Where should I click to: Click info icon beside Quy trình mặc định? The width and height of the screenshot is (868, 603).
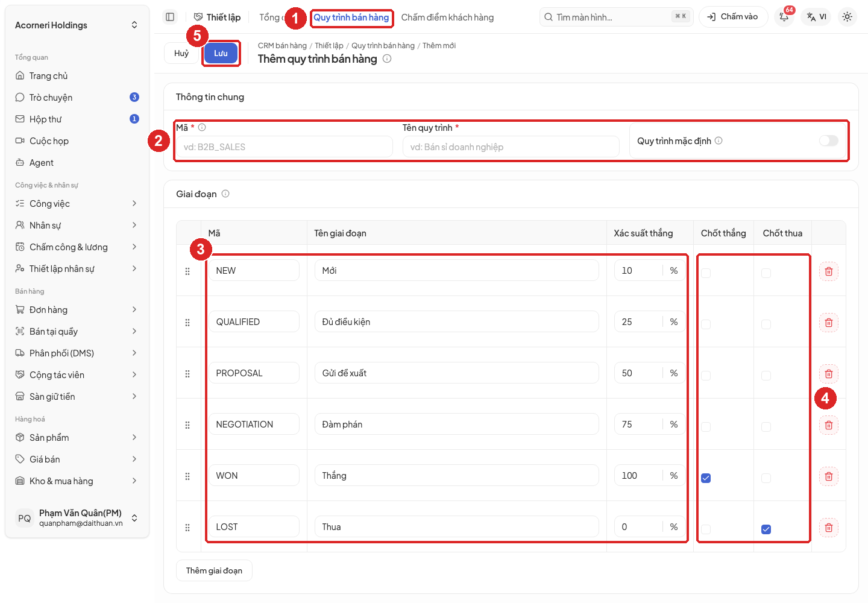pos(719,140)
